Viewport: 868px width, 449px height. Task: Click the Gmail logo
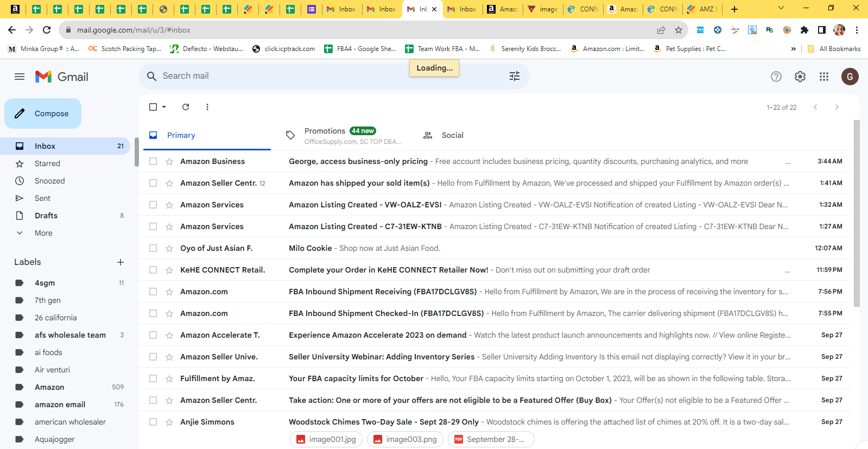point(62,77)
